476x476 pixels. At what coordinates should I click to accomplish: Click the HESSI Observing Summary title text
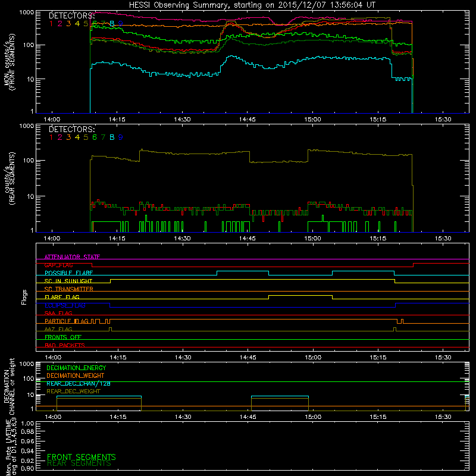[252, 5]
